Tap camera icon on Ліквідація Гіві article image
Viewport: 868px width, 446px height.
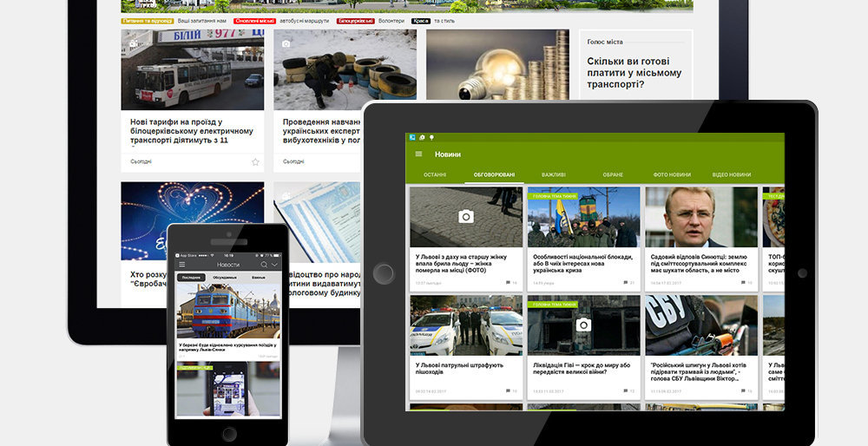583,325
